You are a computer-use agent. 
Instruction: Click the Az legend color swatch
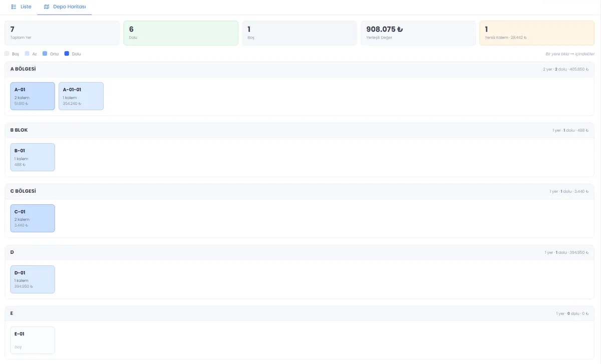pyautogui.click(x=27, y=53)
